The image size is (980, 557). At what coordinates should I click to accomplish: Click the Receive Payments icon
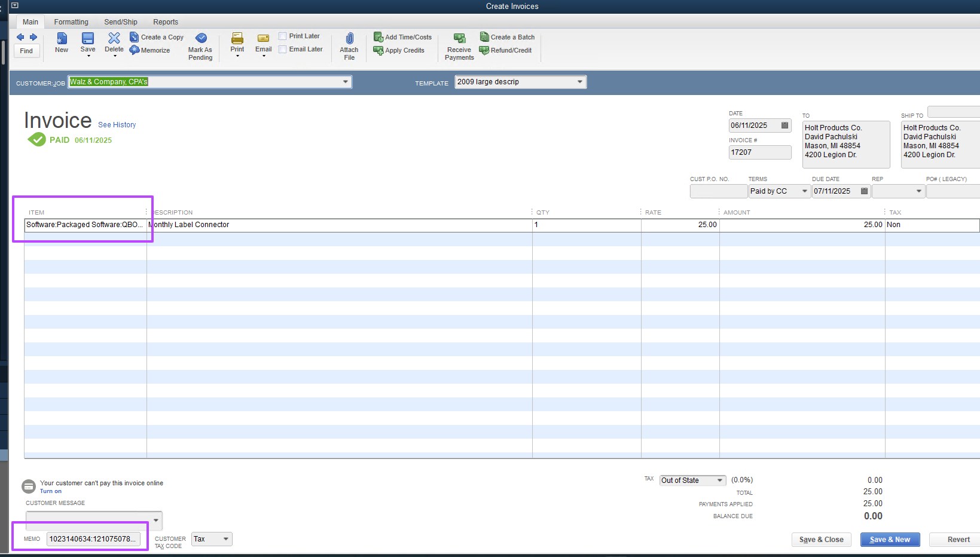coord(459,39)
